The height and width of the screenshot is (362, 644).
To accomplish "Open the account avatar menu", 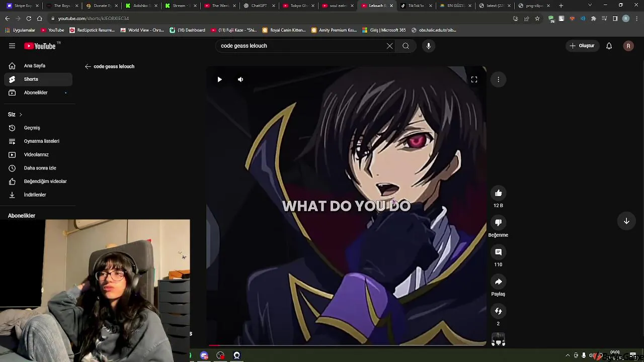I will (x=628, y=46).
